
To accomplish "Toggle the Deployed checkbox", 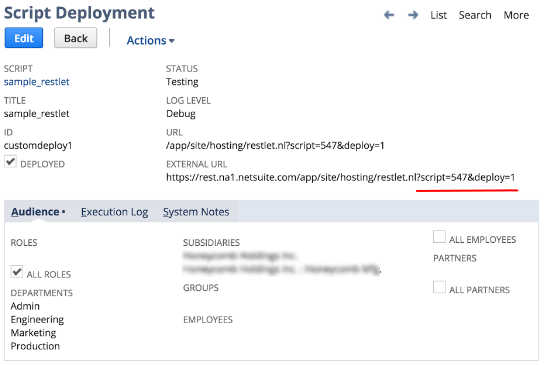I will tap(10, 162).
